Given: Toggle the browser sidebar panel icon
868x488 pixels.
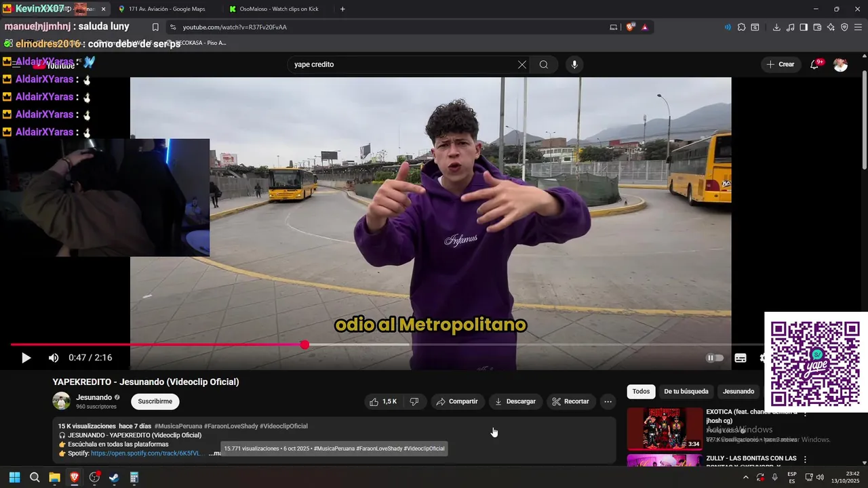Looking at the screenshot, I should pyautogui.click(x=804, y=27).
